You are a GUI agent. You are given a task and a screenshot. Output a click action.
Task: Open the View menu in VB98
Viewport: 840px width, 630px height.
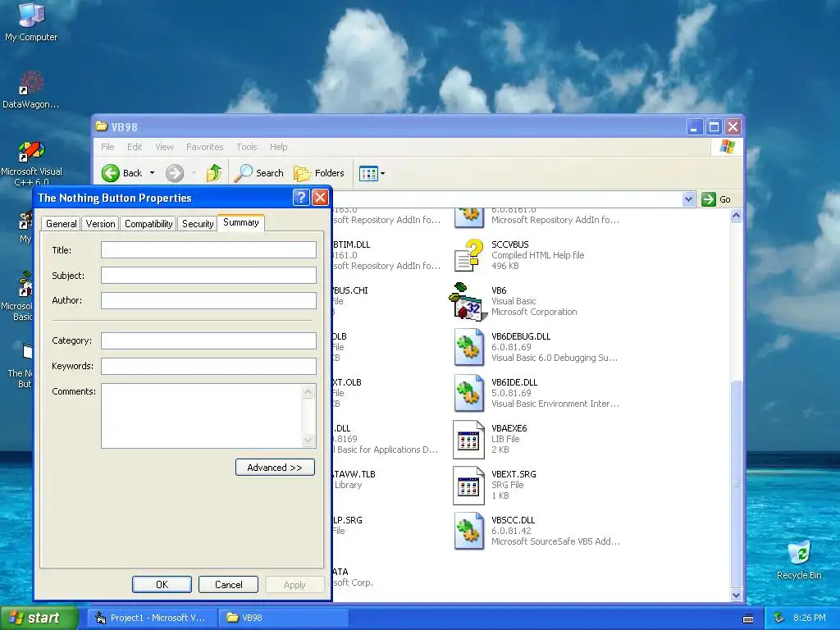pos(164,147)
